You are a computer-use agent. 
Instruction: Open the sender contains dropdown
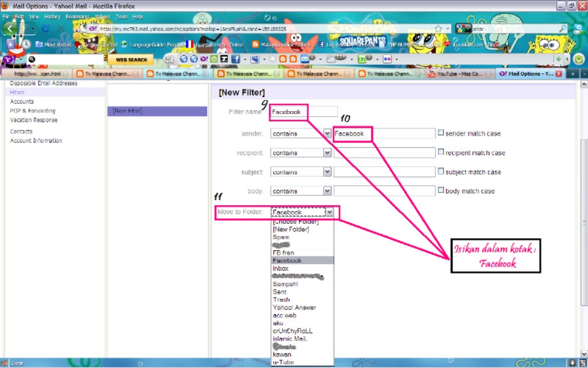[301, 133]
